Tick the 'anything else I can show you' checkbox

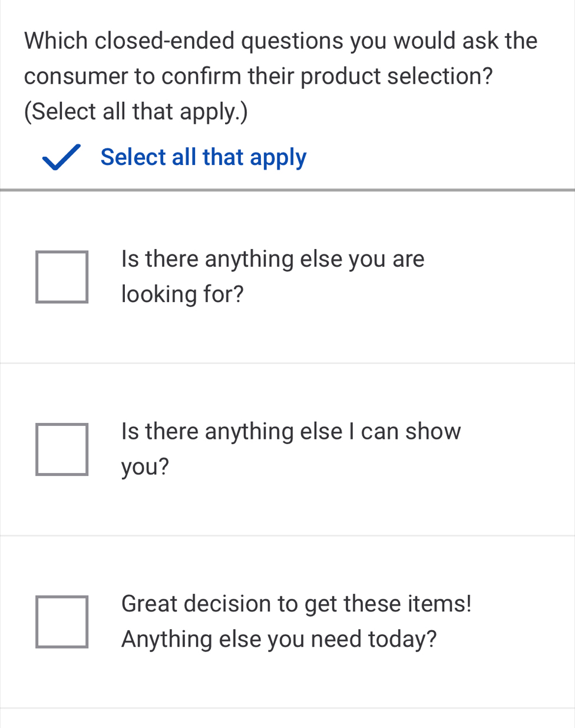[62, 449]
